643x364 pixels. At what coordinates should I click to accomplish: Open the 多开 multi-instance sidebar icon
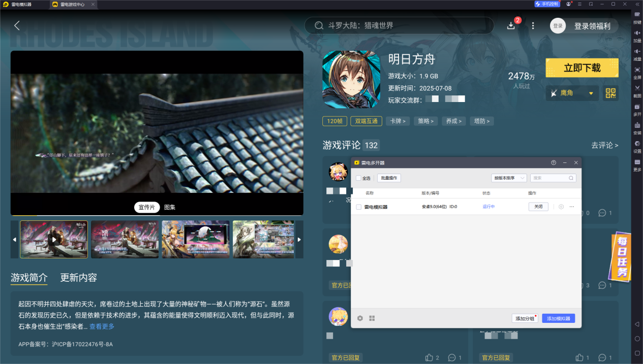637,109
